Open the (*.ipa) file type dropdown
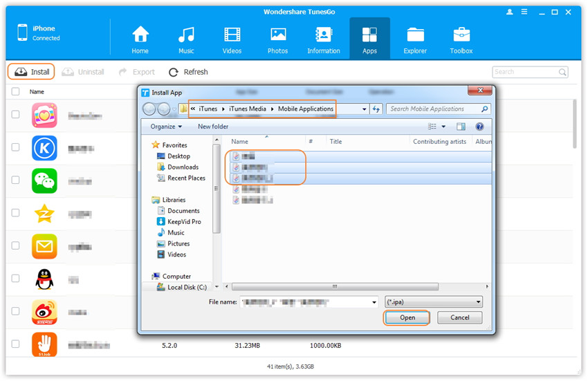This screenshot has width=588, height=381. point(433,302)
